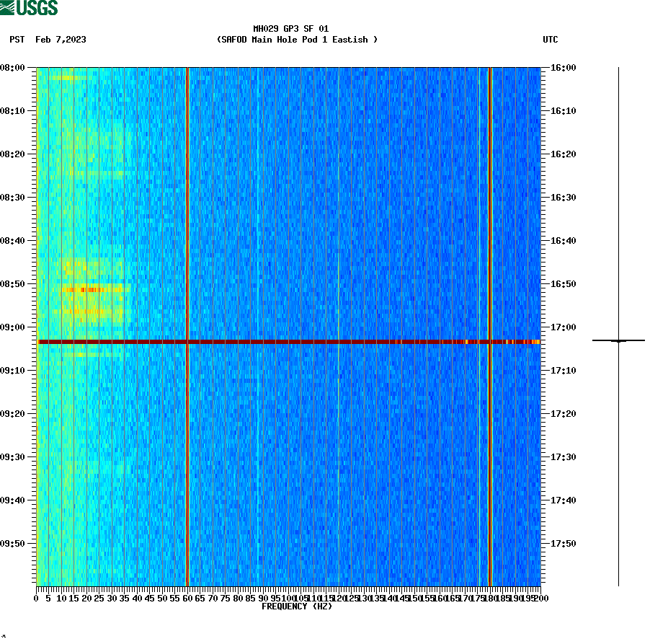650x644 pixels.
Task: Click the crosshair marker beside the scale bar
Action: coord(618,340)
